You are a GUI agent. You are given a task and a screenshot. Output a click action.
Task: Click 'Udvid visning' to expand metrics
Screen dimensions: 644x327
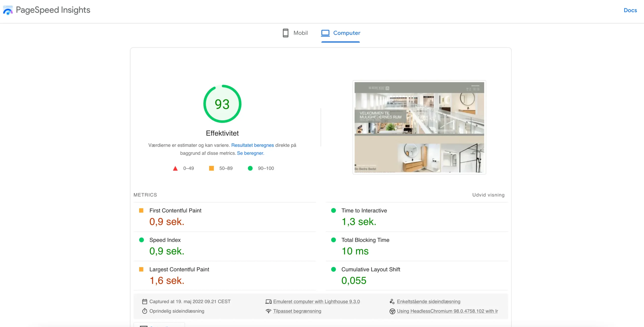pos(488,195)
